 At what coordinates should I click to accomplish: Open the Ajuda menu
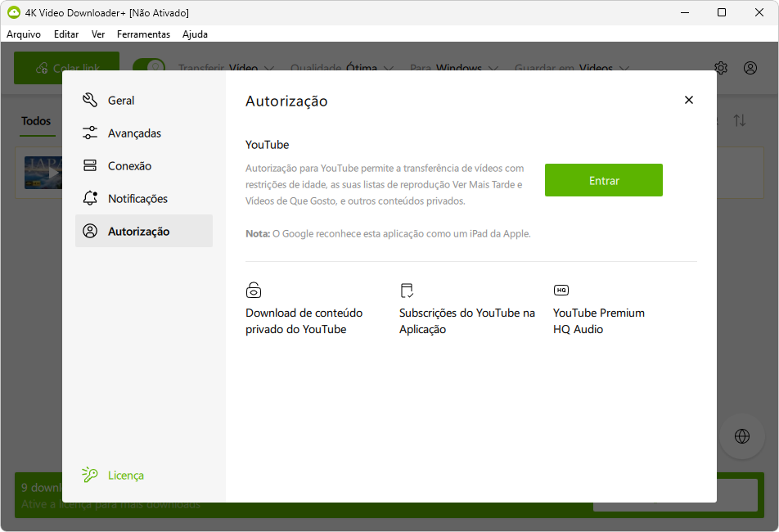pyautogui.click(x=195, y=34)
